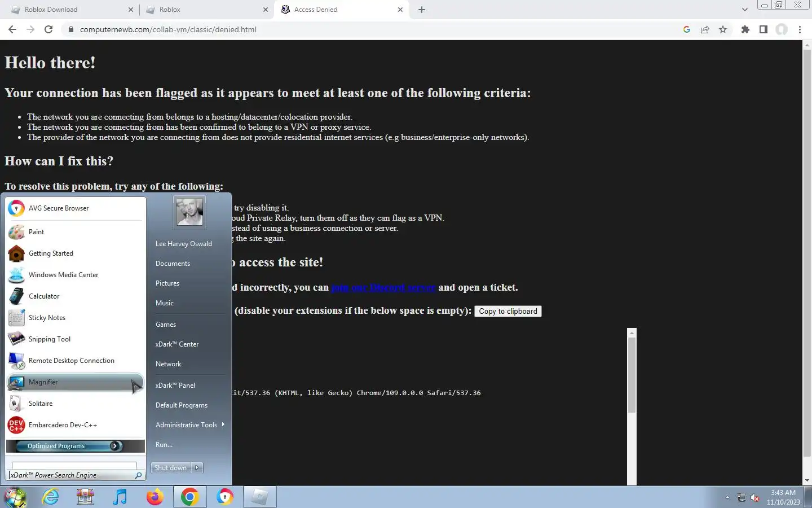Open Lee Harvey Oswald user folder

click(184, 244)
